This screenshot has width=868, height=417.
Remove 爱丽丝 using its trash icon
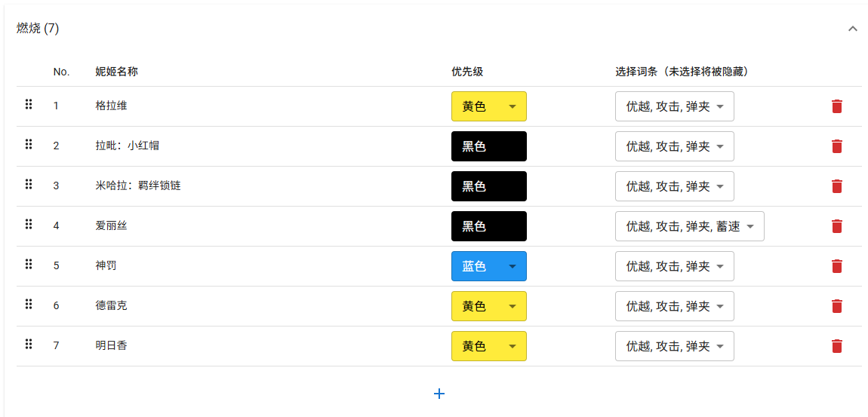(x=836, y=226)
